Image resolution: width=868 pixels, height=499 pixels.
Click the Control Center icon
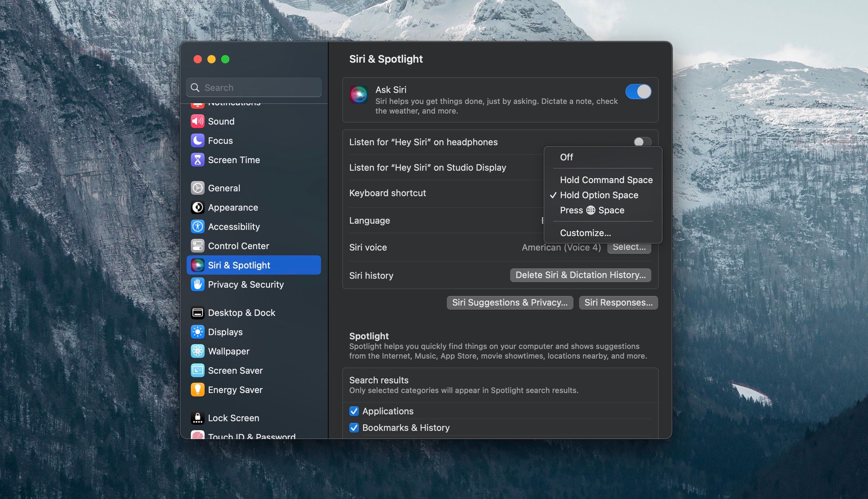click(198, 246)
